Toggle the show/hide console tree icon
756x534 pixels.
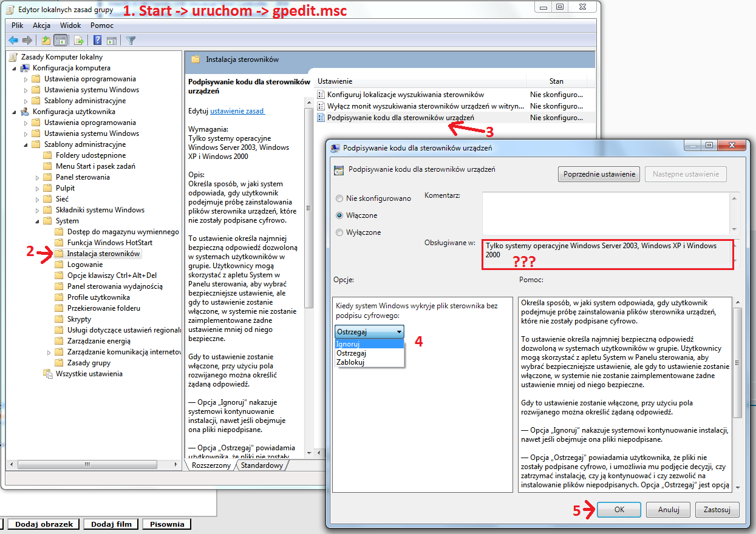pos(60,41)
